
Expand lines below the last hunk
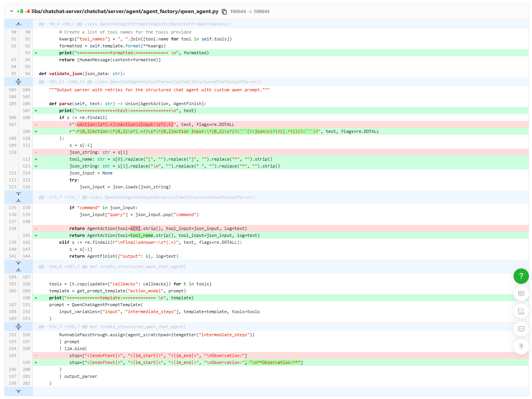(18, 391)
